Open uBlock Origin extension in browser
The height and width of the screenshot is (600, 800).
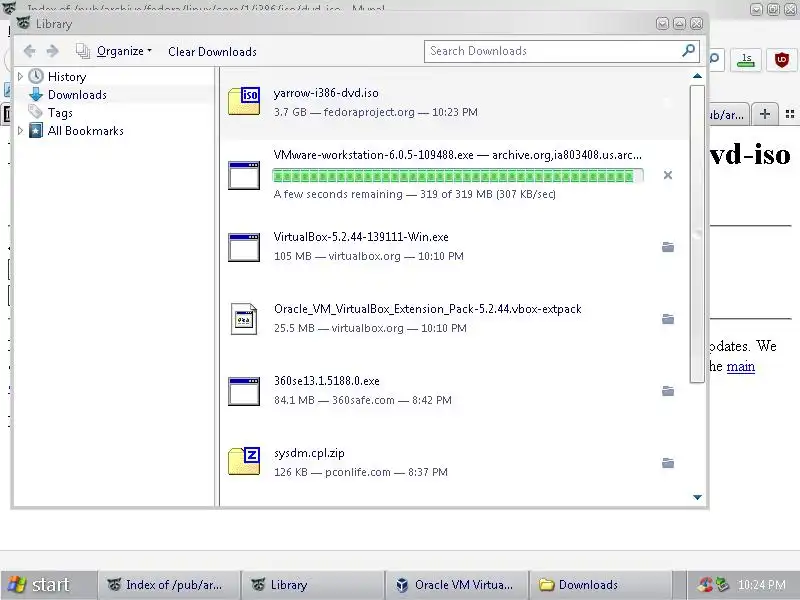click(x=782, y=60)
